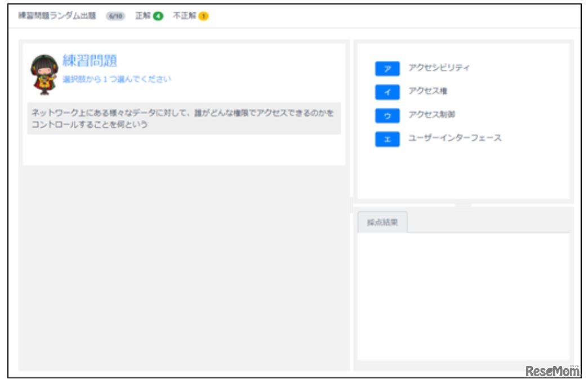Click the アクセス権 answer text
This screenshot has width=588, height=384.
click(x=427, y=91)
